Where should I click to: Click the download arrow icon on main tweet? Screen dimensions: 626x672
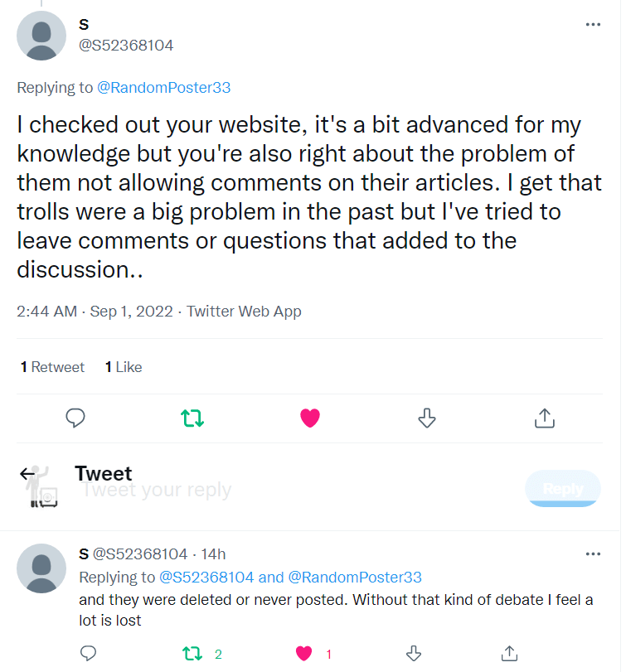point(427,418)
